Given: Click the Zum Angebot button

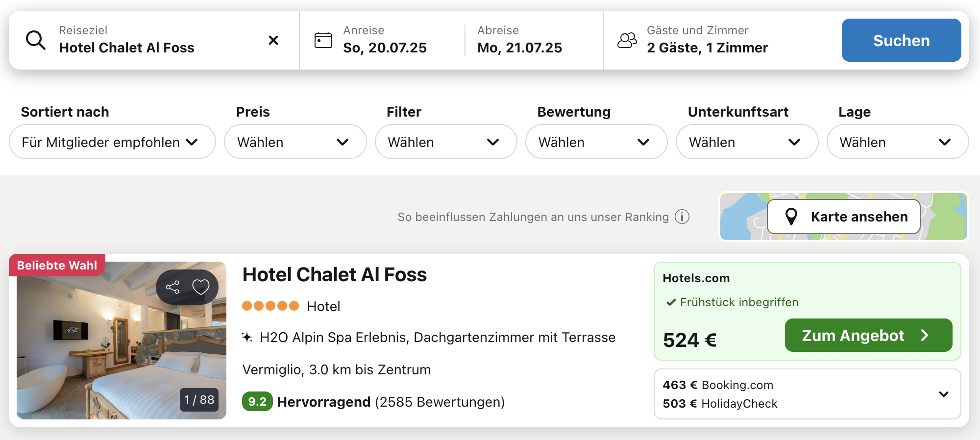Looking at the screenshot, I should pos(868,335).
